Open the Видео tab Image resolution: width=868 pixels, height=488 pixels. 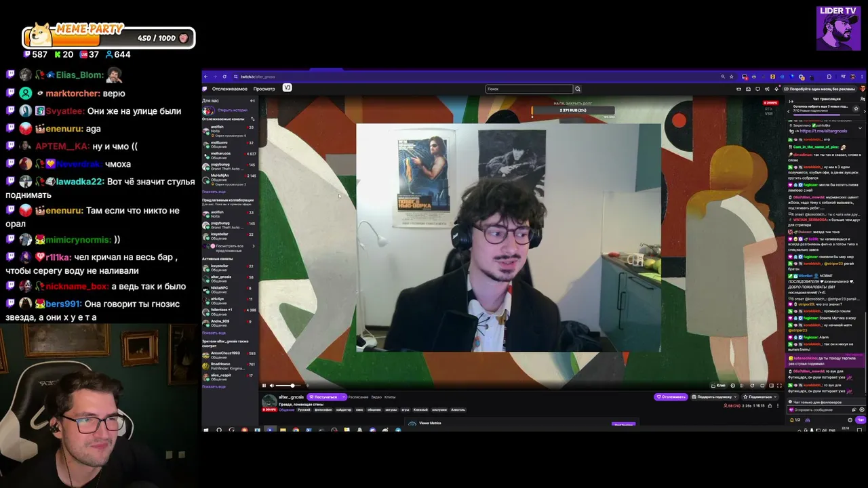376,397
